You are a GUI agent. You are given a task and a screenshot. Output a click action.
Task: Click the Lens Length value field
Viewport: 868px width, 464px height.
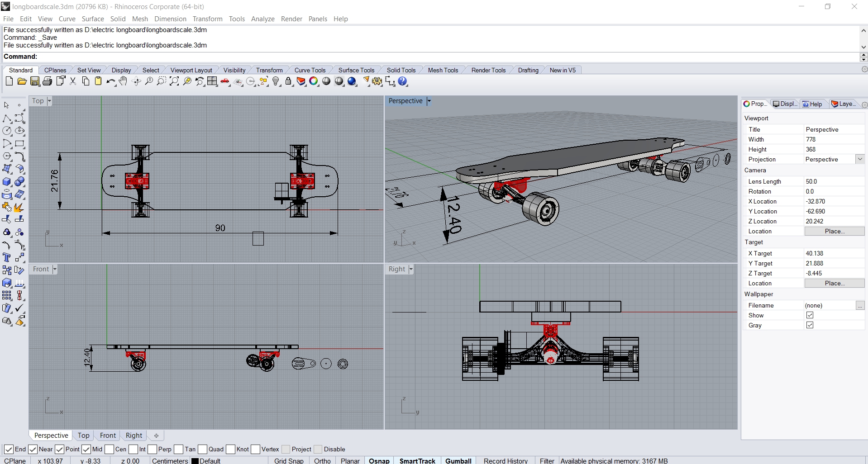click(834, 181)
